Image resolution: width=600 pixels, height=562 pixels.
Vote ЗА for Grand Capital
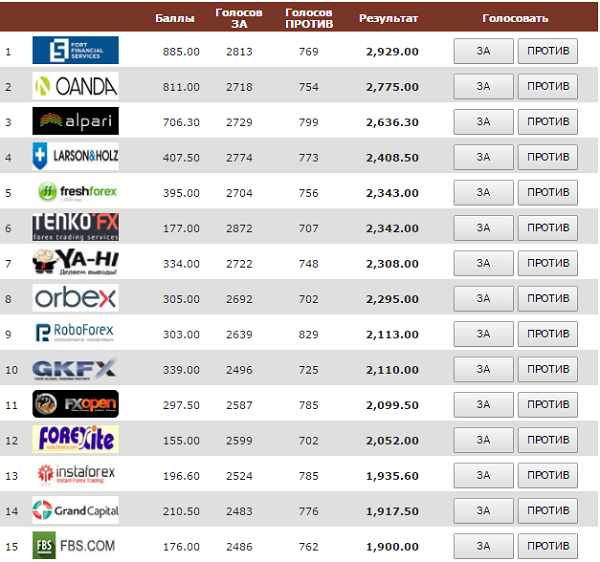(483, 511)
